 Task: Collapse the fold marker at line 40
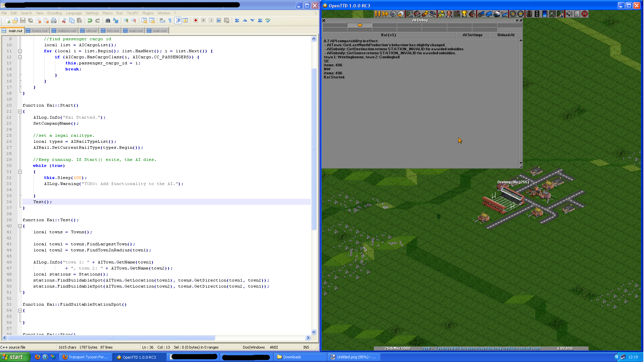point(20,226)
